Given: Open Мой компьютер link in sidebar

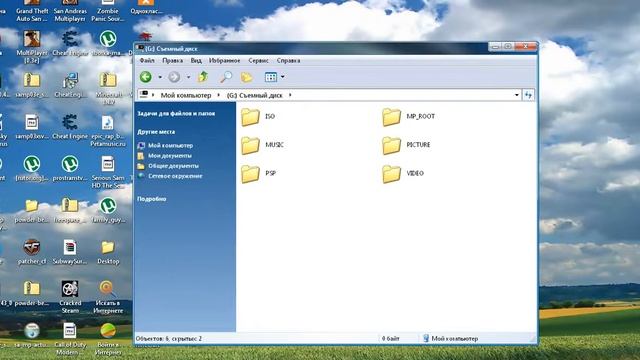Looking at the screenshot, I should pyautogui.click(x=165, y=145).
